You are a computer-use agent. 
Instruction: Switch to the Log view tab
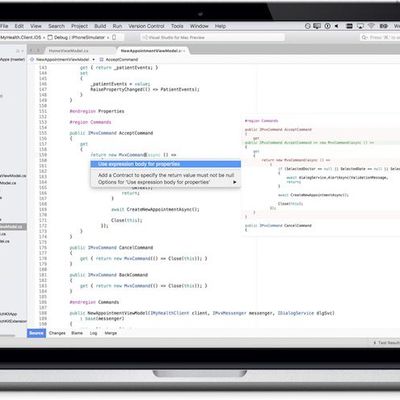pos(93,333)
